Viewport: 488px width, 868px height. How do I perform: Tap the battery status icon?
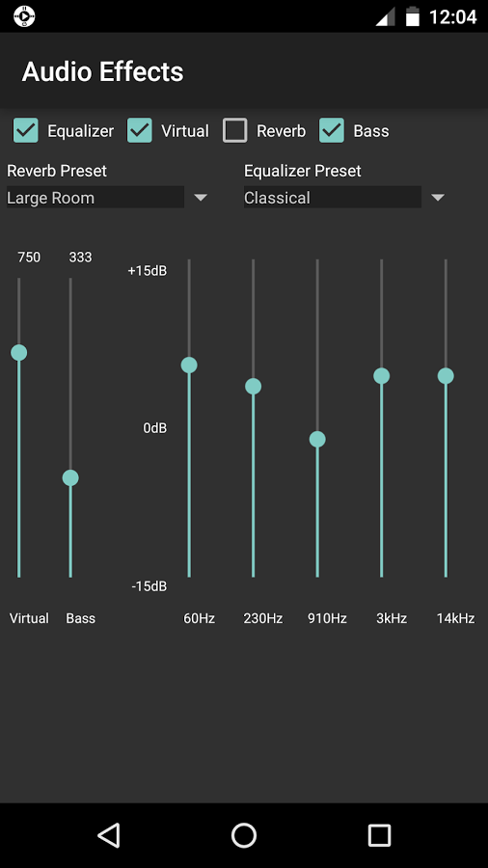(x=412, y=16)
